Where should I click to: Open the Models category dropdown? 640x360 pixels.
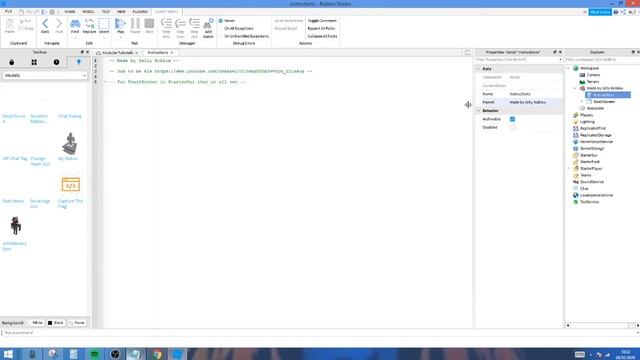click(45, 76)
